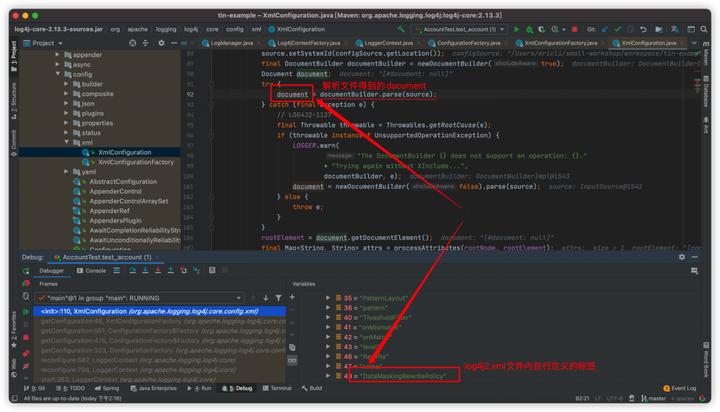Click Evaluate Expression calculator icon

[x=212, y=271]
